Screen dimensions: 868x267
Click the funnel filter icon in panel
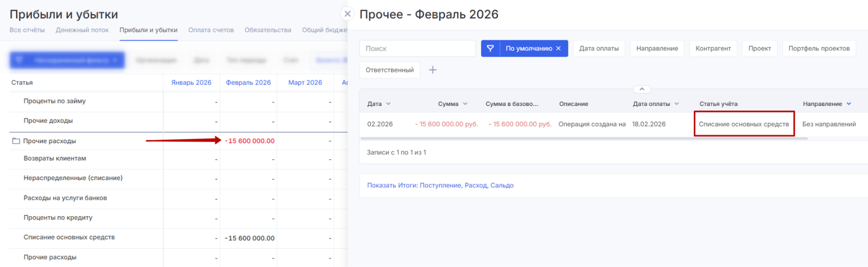tap(490, 49)
